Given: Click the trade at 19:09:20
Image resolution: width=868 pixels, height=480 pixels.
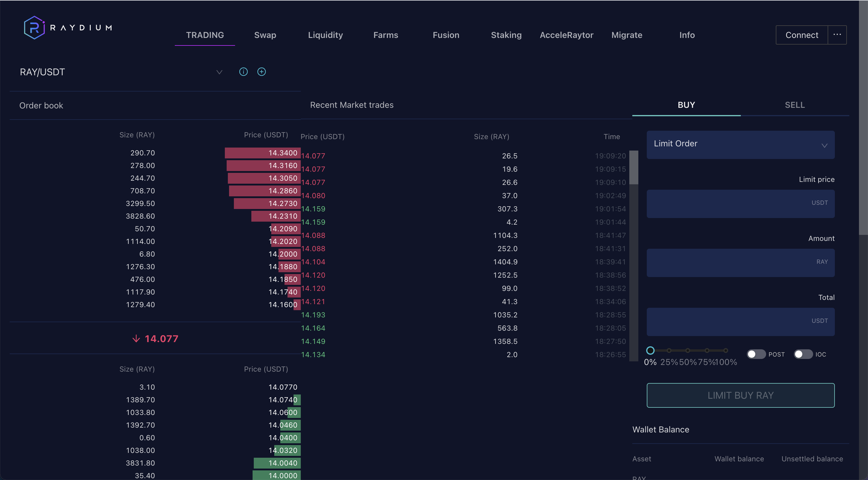Looking at the screenshot, I should [x=610, y=156].
